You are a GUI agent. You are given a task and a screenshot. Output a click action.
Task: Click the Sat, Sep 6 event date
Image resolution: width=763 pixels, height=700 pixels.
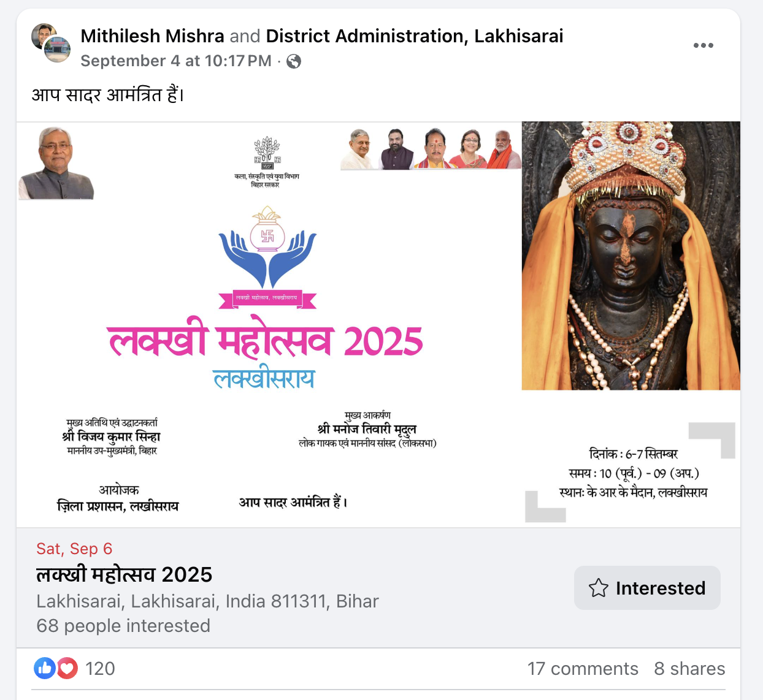pos(74,549)
